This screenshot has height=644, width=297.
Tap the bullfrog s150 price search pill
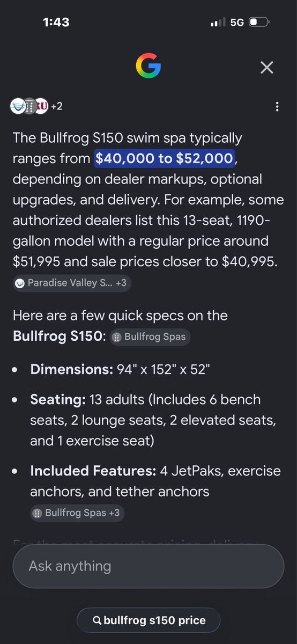coord(148,620)
